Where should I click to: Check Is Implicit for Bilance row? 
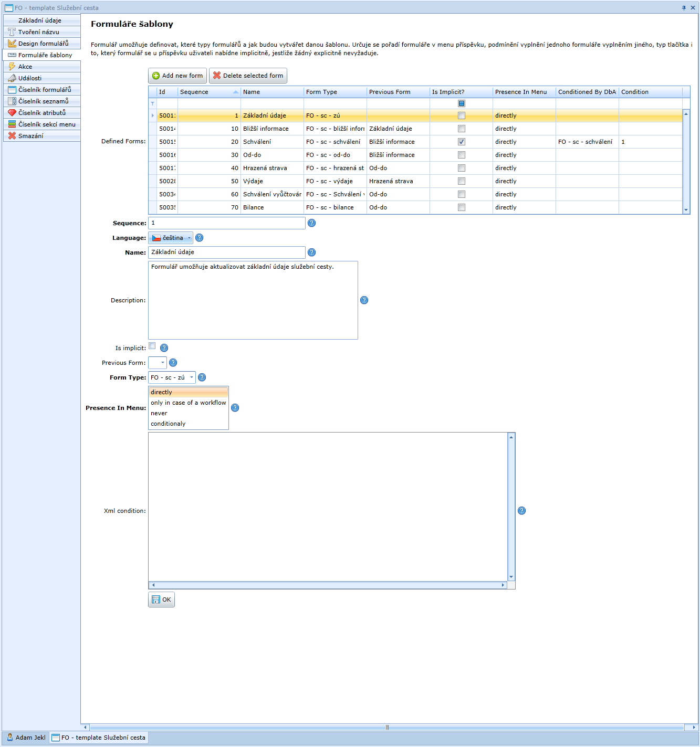click(461, 207)
